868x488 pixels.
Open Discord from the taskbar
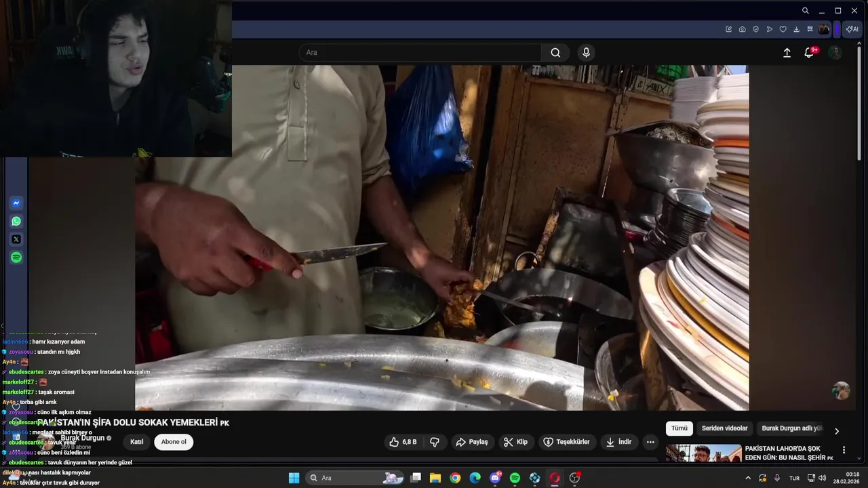(496, 478)
